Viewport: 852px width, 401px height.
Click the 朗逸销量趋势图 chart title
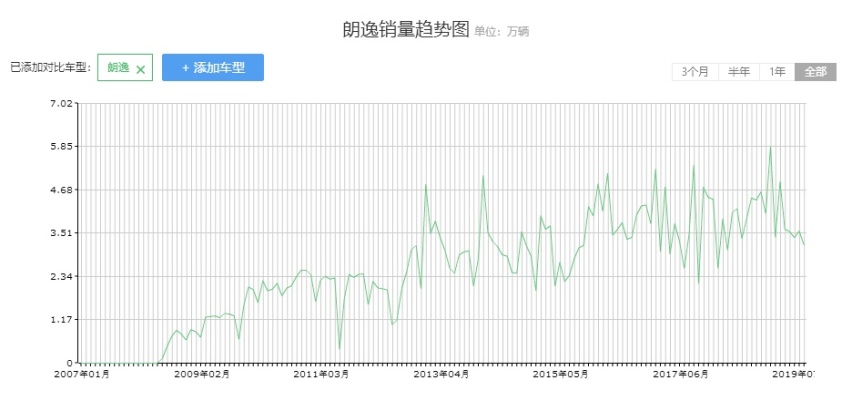405,30
